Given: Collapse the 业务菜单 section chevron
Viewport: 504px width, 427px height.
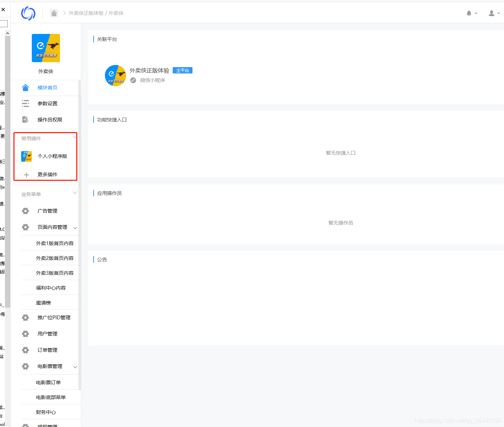Looking at the screenshot, I should [75, 193].
